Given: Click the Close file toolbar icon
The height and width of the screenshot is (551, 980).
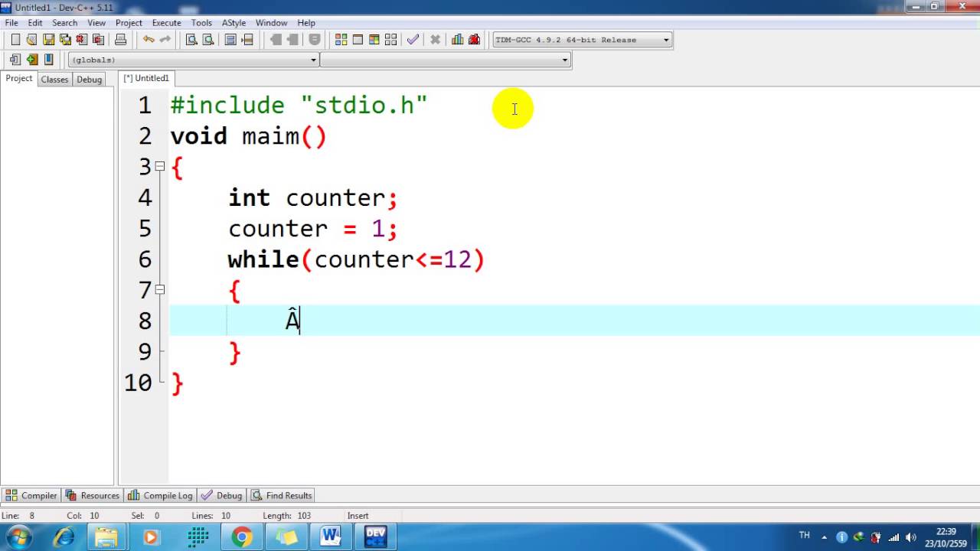Looking at the screenshot, I should (82, 40).
